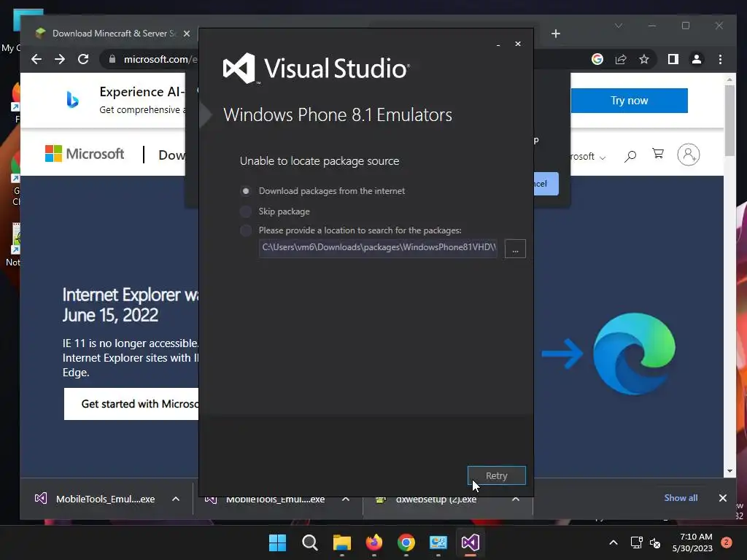Open File Explorer from taskbar

342,542
